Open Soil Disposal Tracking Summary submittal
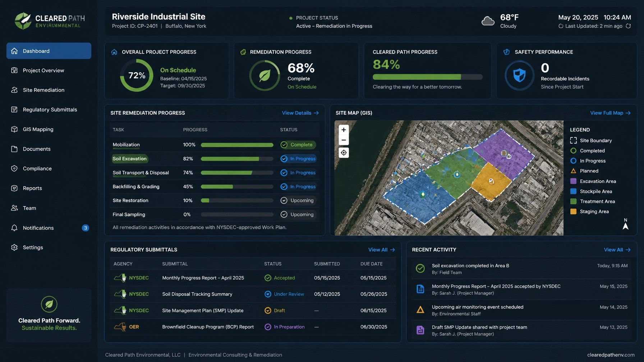The height and width of the screenshot is (362, 644). pyautogui.click(x=197, y=294)
